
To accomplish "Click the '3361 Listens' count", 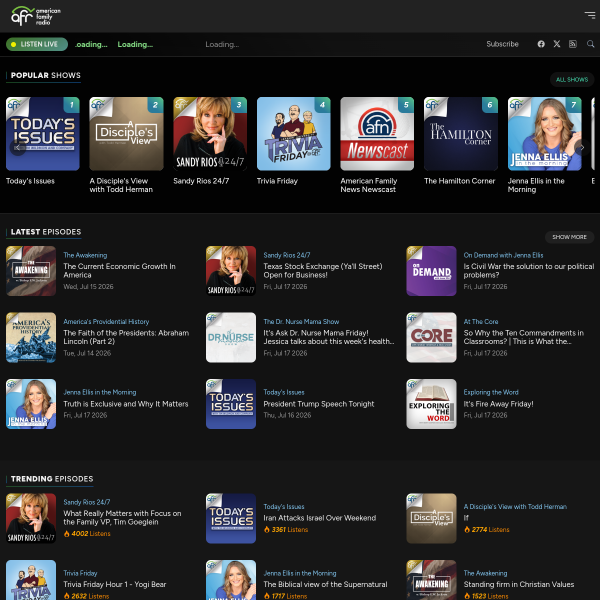I will pos(286,530).
